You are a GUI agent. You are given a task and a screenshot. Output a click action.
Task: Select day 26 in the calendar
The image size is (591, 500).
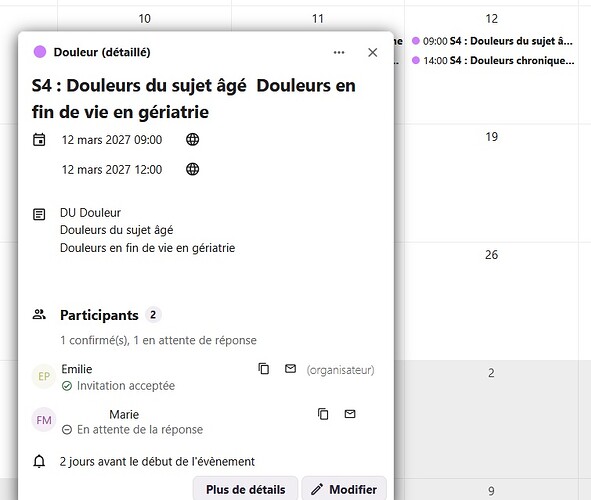(x=491, y=255)
